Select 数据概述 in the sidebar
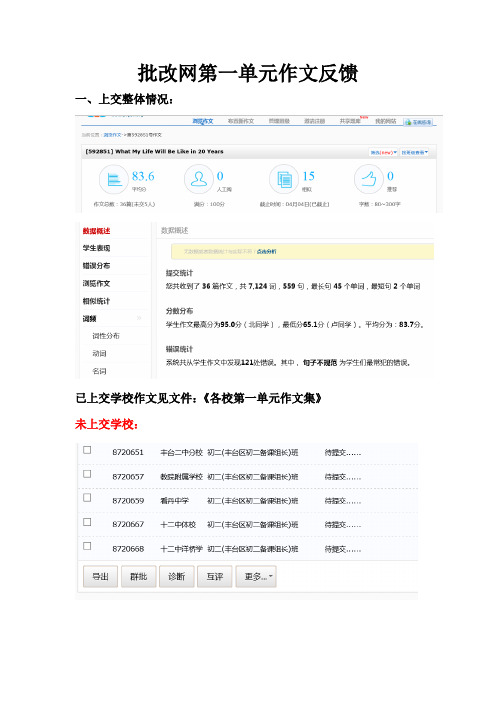 pos(96,231)
